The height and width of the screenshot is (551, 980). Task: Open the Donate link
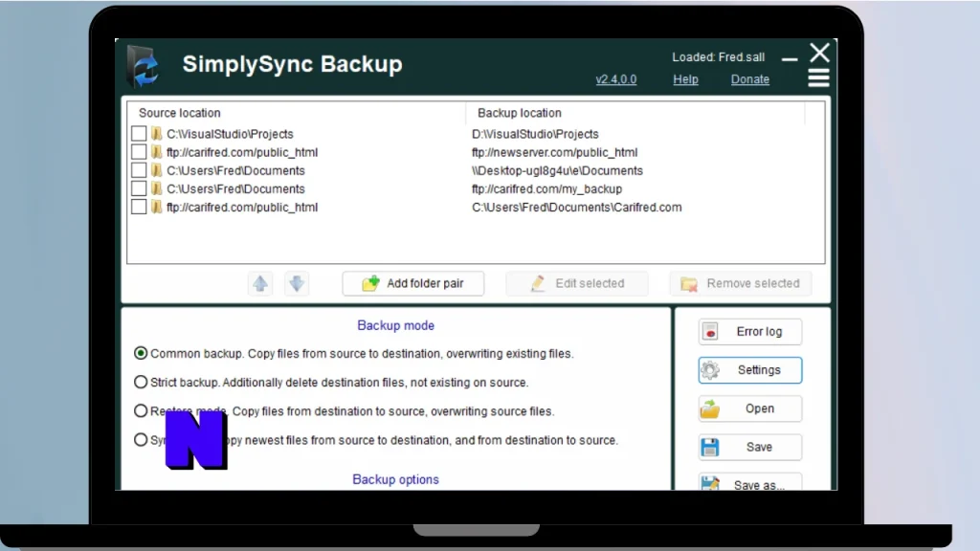pos(750,79)
